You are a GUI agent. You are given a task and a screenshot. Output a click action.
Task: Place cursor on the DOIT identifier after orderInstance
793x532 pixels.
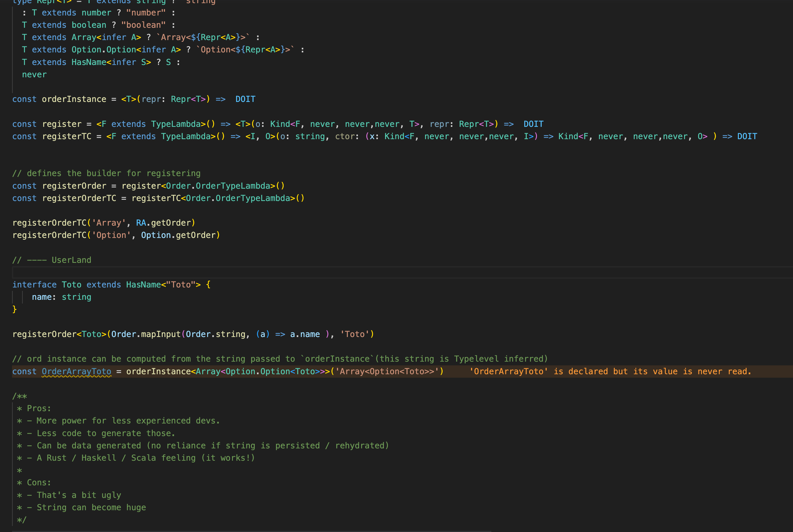pyautogui.click(x=245, y=99)
